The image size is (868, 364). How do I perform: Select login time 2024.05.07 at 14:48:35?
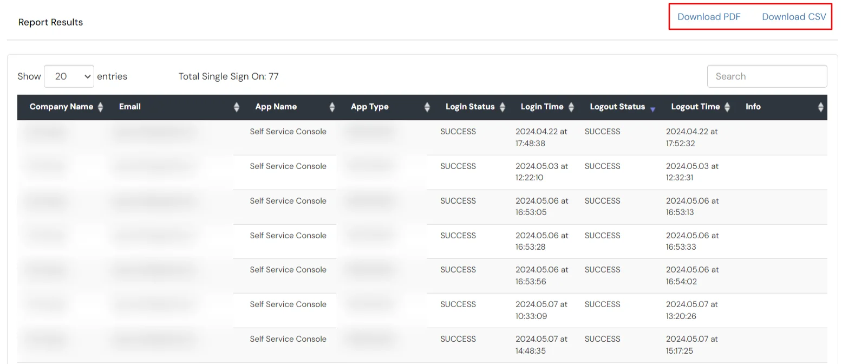click(541, 345)
